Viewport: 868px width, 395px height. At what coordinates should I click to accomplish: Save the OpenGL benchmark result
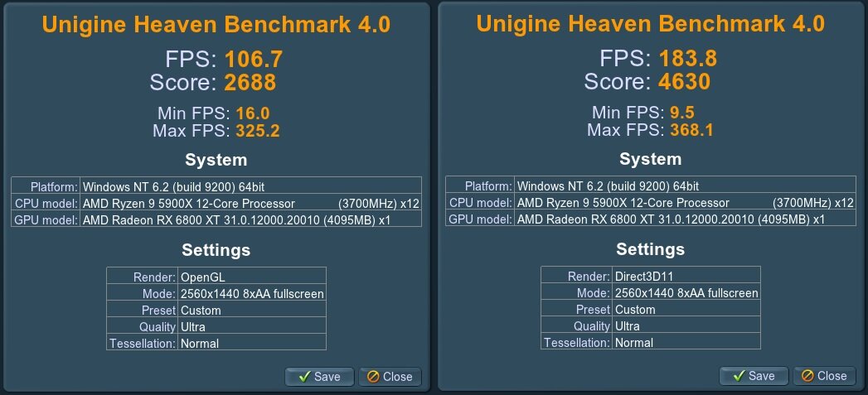point(320,377)
